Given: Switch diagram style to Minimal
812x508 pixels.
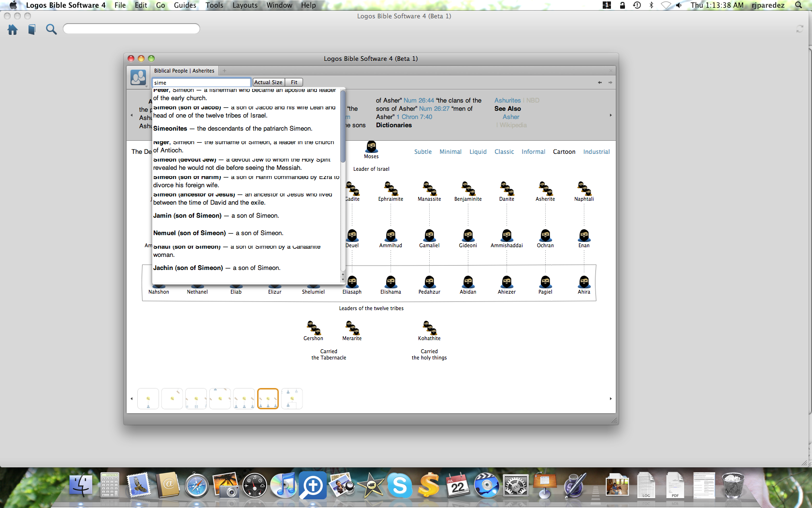Looking at the screenshot, I should pyautogui.click(x=450, y=152).
